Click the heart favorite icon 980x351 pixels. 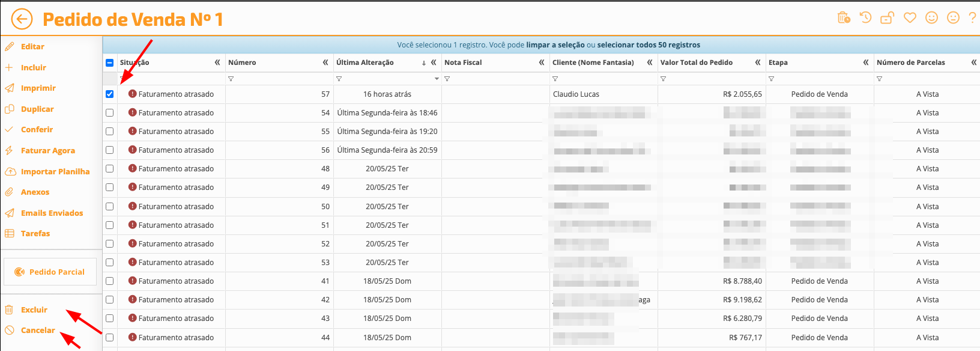point(910,18)
